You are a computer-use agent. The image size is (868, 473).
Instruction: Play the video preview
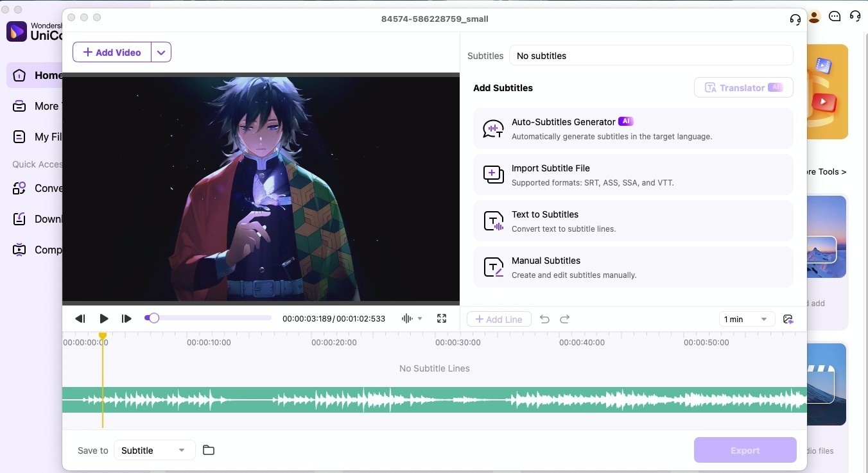tap(104, 318)
